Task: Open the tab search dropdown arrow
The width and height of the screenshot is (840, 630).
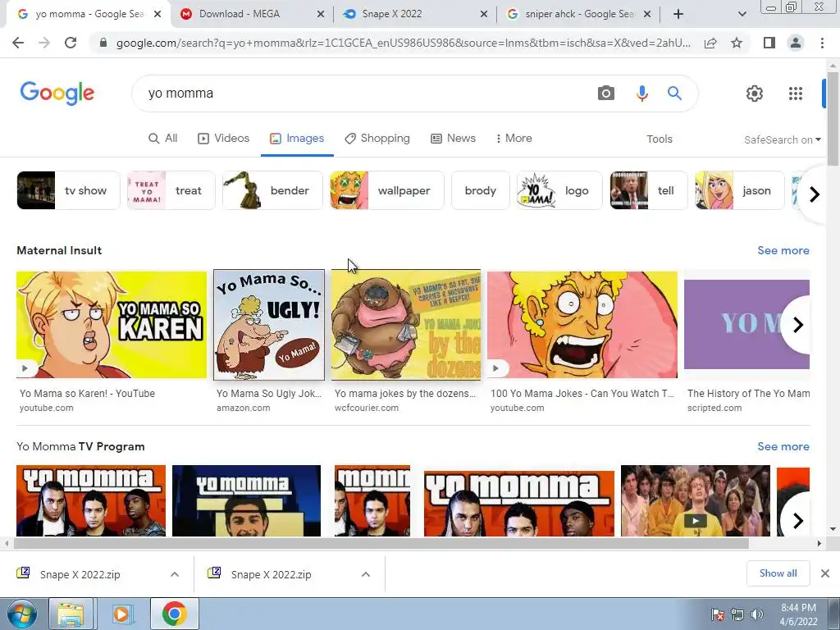Action: click(x=742, y=14)
